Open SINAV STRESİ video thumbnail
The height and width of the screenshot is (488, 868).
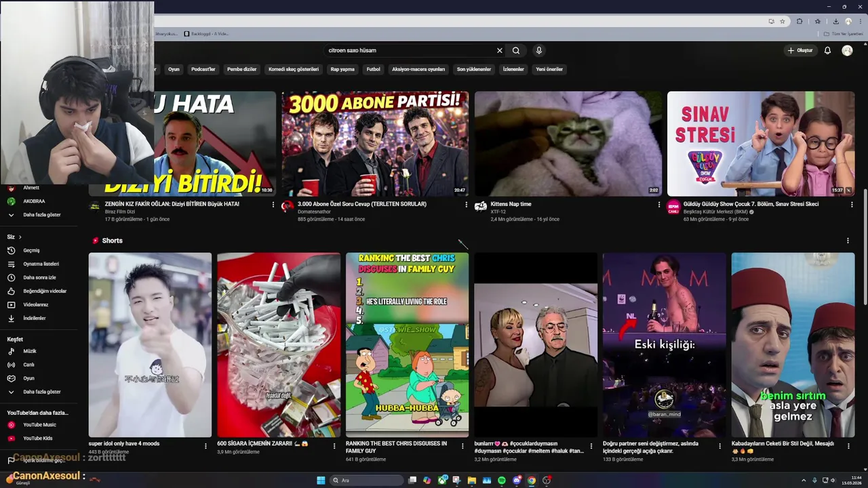pos(761,144)
